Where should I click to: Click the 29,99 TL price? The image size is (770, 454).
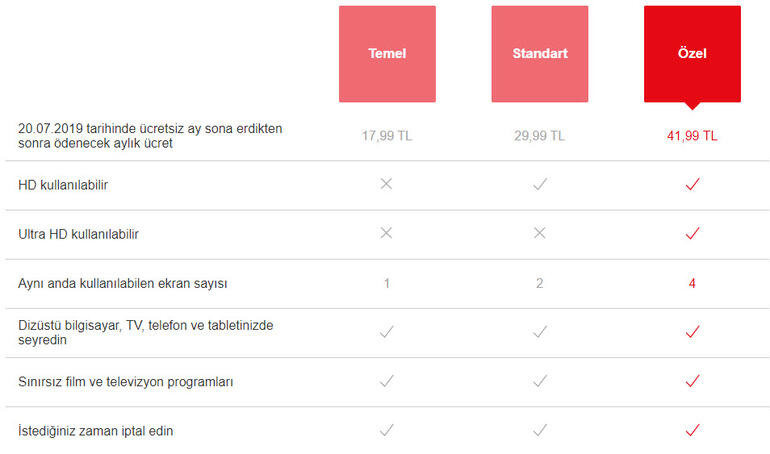(x=539, y=136)
